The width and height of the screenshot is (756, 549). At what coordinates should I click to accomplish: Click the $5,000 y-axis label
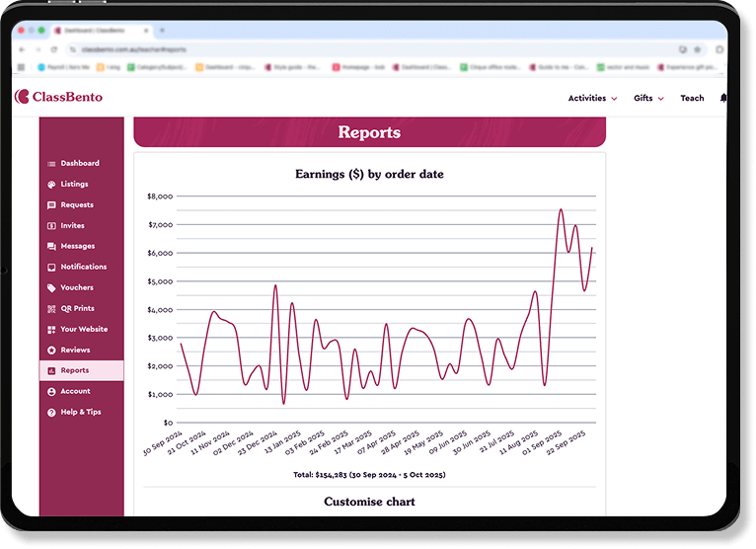[x=160, y=281]
